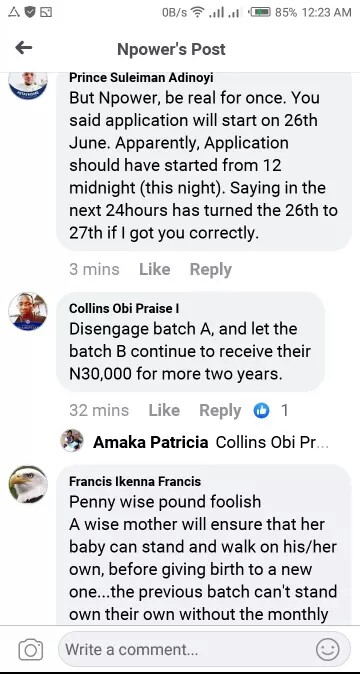Tap the back arrow icon

tap(24, 48)
